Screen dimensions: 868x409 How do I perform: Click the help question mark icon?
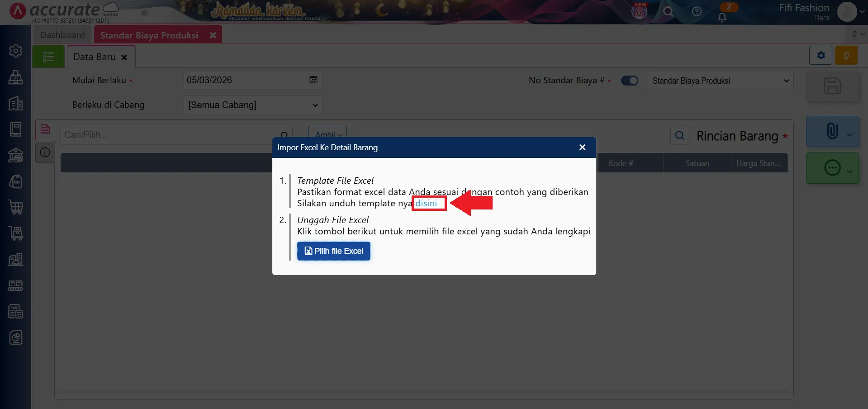tap(697, 12)
